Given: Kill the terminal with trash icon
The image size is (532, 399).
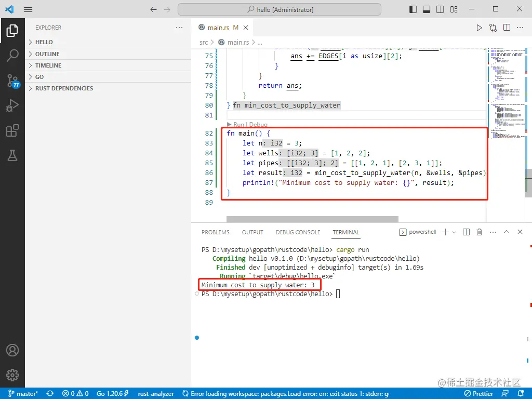Looking at the screenshot, I should [479, 232].
